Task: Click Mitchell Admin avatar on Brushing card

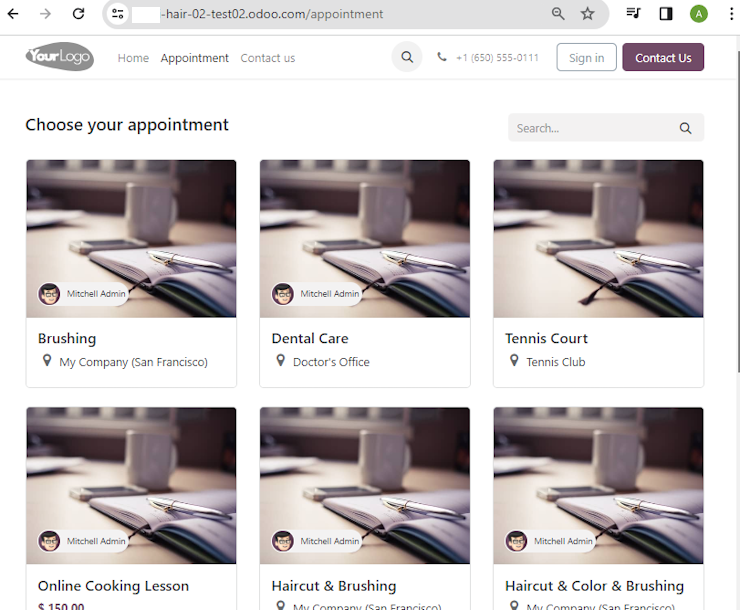Action: pyautogui.click(x=49, y=294)
